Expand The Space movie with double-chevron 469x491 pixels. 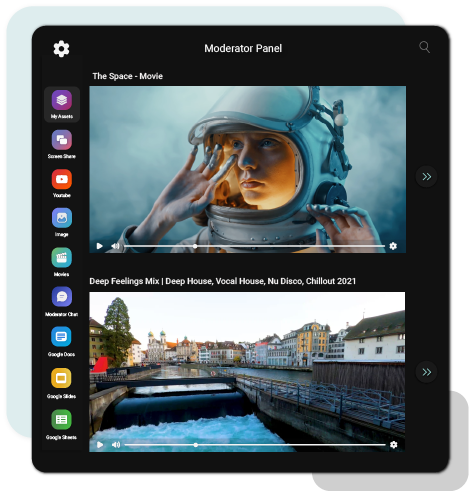427,177
